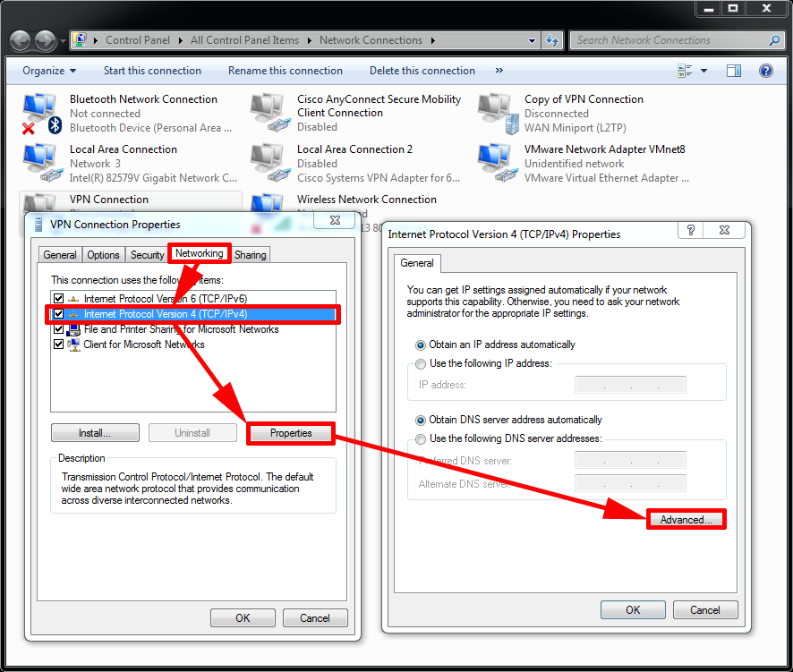This screenshot has width=793, height=672.
Task: Click the Forward navigation arrow button
Action: coord(46,40)
